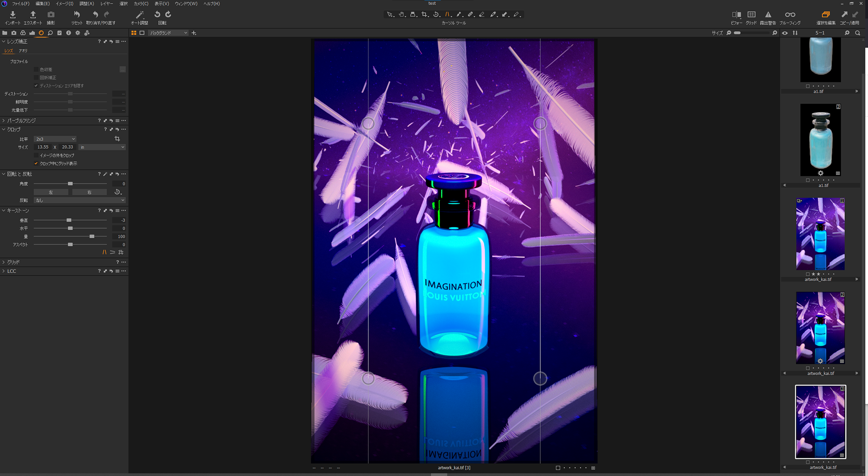Open the Details magnifier tool tab
868x476 pixels.
(50, 33)
